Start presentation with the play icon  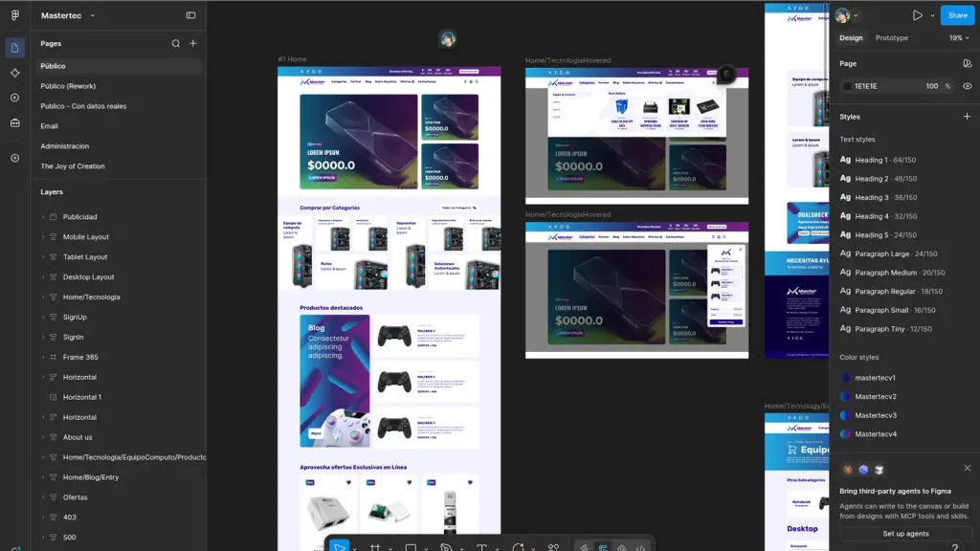(917, 15)
